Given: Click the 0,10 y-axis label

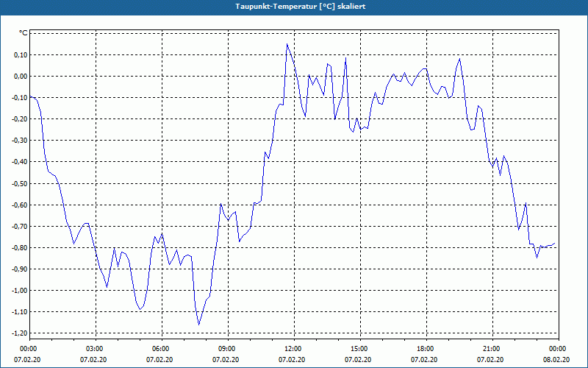Looking at the screenshot, I should pos(21,54).
